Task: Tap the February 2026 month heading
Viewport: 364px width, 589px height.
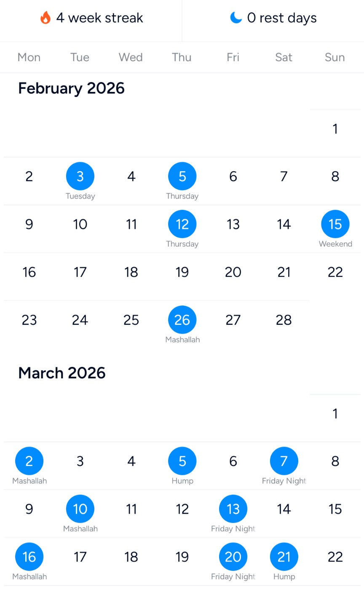Action: [71, 88]
